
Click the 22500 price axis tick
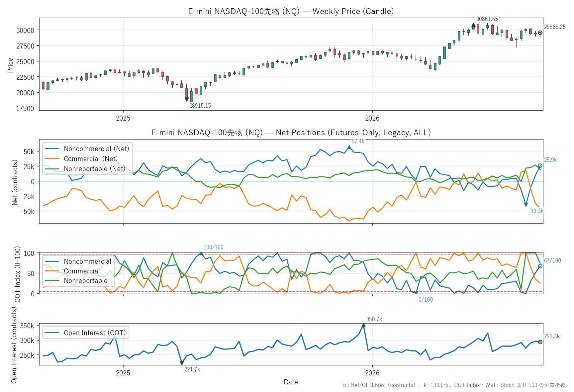point(25,77)
